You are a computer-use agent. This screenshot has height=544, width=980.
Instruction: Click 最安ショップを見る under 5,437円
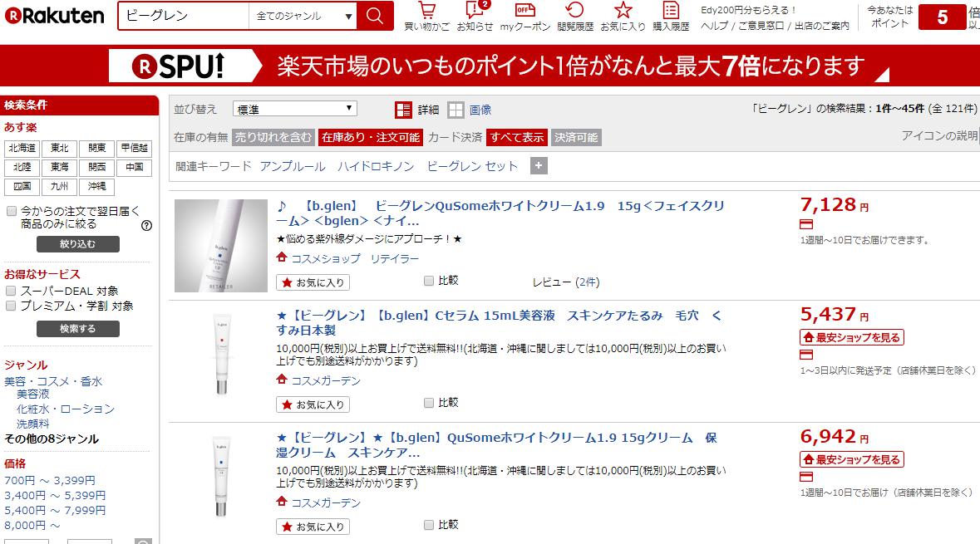852,337
